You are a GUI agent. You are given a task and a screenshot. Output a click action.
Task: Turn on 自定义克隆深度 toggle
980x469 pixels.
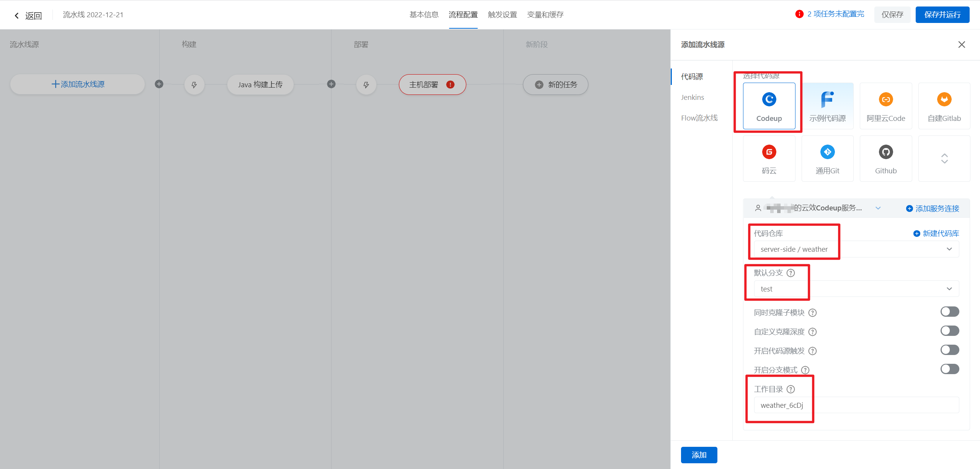[949, 331]
